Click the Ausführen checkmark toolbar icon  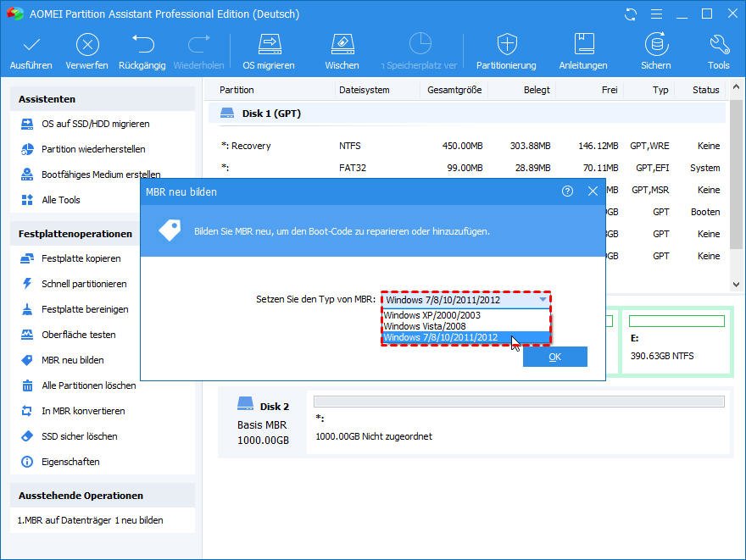coord(31,45)
